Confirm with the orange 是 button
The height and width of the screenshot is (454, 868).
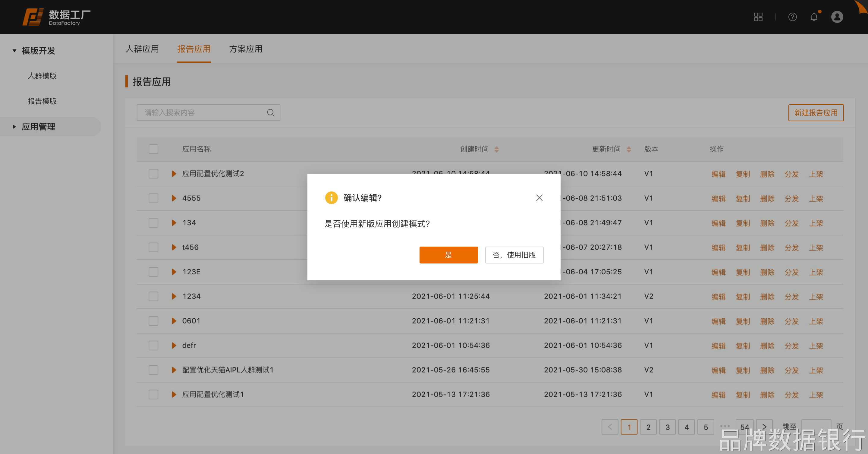448,255
